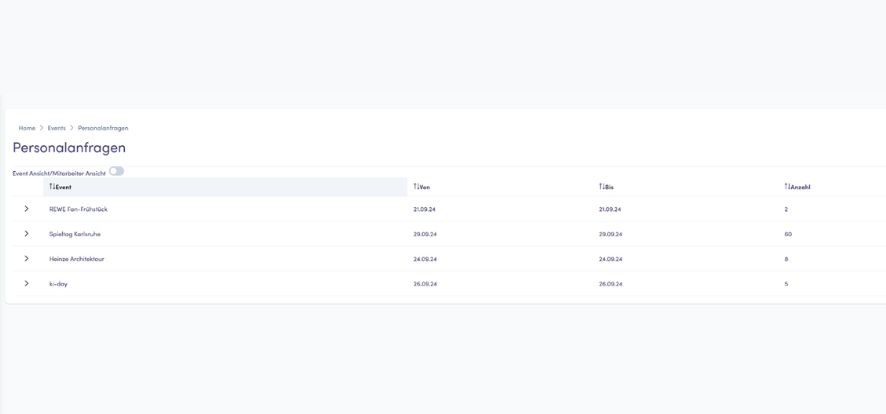Select the REWE Fan-Frühstück event name

coord(78,209)
